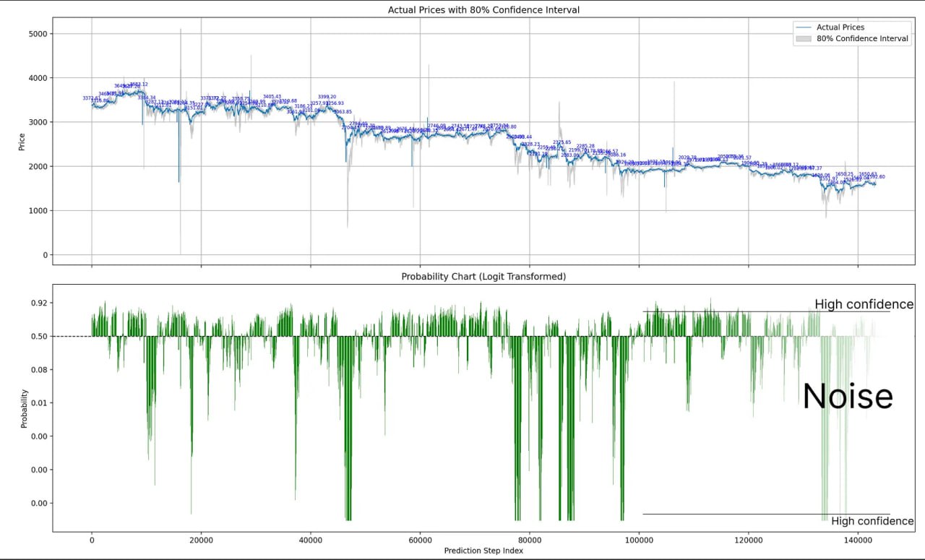Click the 140000 x-axis tick label
This screenshot has width=925, height=560.
[x=858, y=539]
